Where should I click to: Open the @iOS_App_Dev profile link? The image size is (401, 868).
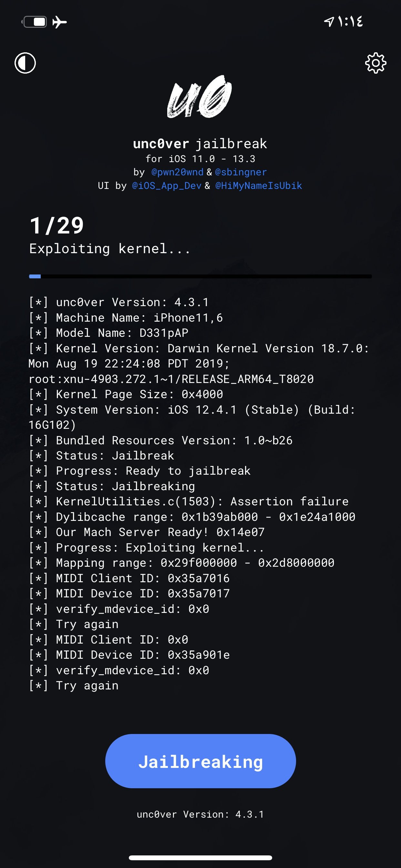coord(167,186)
